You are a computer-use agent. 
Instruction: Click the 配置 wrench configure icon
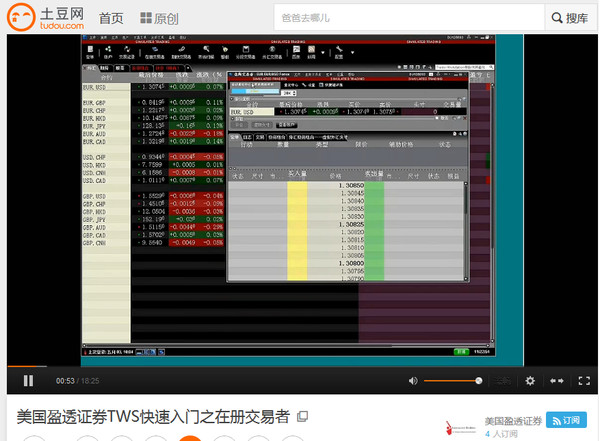click(339, 52)
